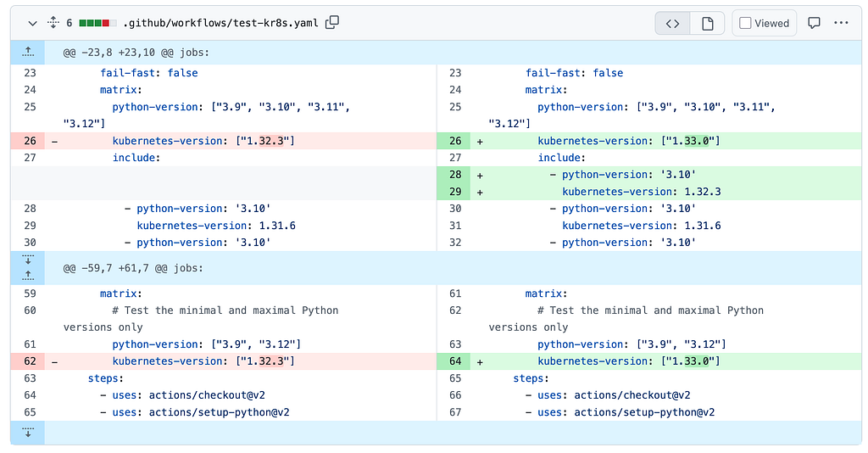This screenshot has width=868, height=453.
Task: Switch to rich diff file view
Action: [x=708, y=23]
